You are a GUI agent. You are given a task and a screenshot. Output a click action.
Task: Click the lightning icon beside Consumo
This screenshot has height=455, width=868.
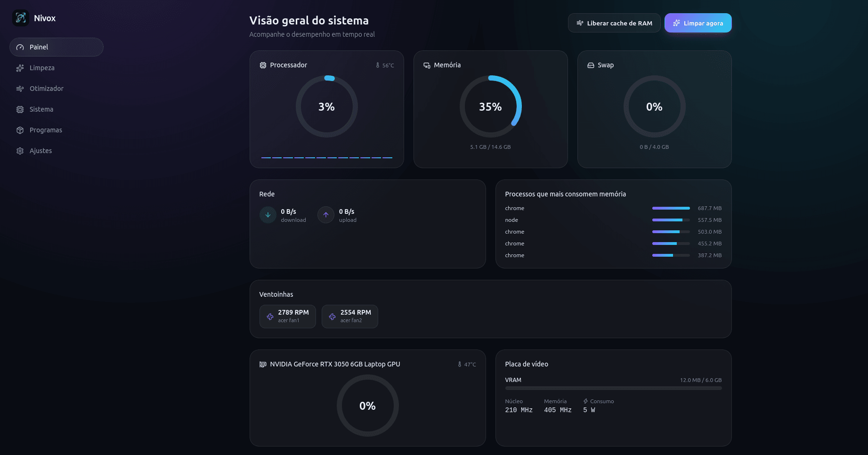(585, 401)
